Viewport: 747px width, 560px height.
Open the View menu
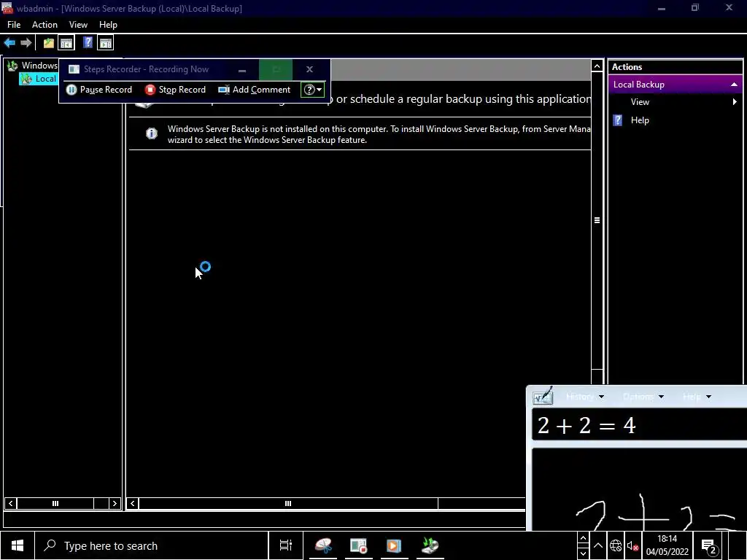[78, 25]
